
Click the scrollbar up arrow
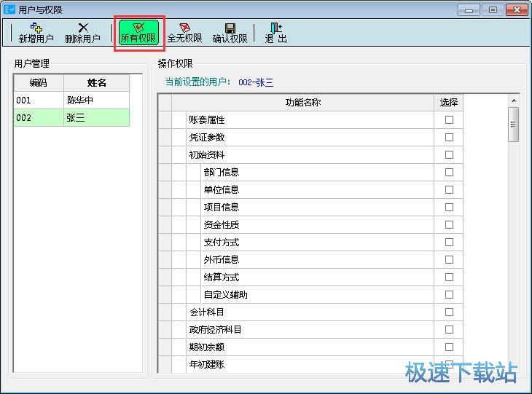(x=514, y=101)
